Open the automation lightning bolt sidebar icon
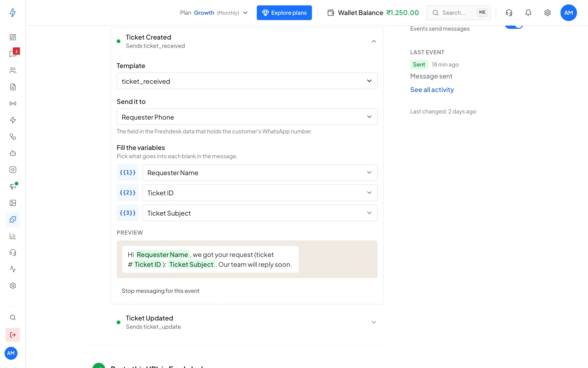Screen dimensions: 588x368 point(13,120)
